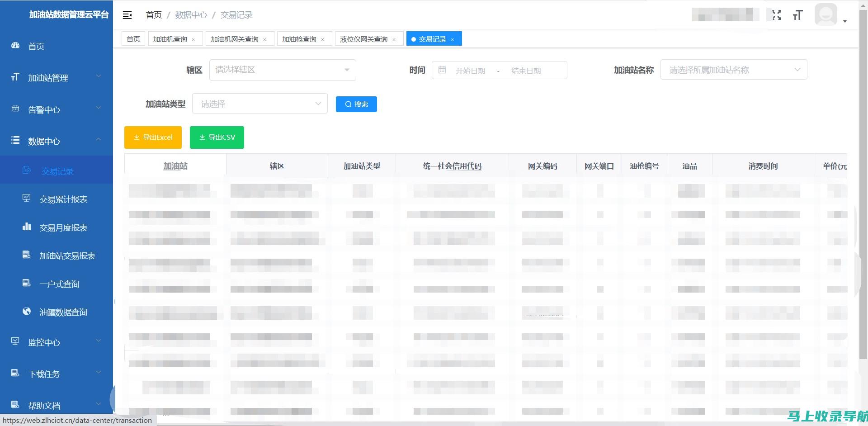This screenshot has height=426, width=868.
Task: Click the 加油站交易报表 icon
Action: point(27,255)
